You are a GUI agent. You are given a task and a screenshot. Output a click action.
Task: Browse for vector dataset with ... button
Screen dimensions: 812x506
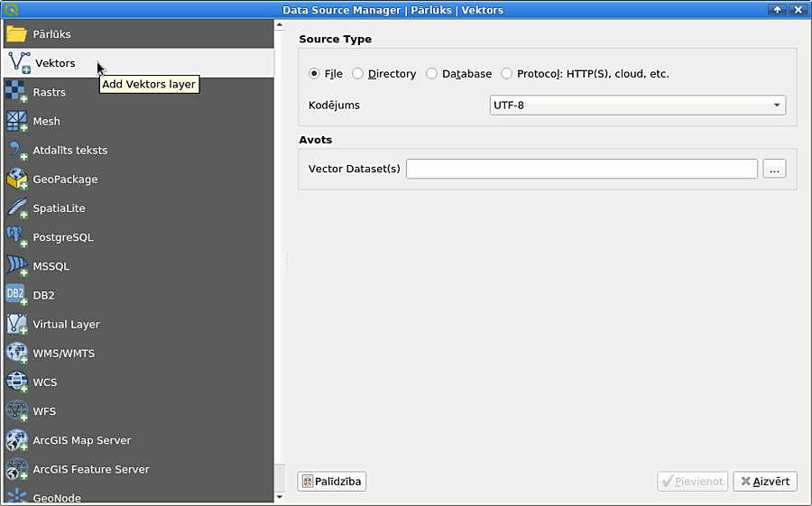pyautogui.click(x=774, y=169)
